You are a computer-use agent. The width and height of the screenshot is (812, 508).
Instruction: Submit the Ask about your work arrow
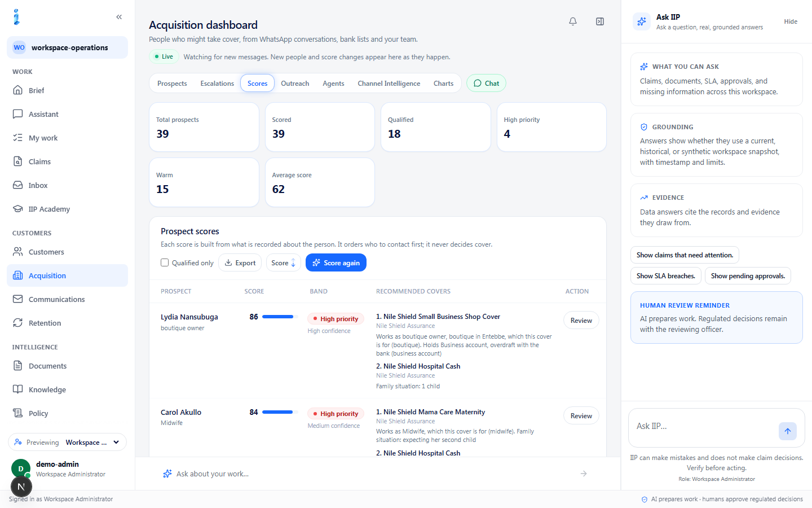584,474
